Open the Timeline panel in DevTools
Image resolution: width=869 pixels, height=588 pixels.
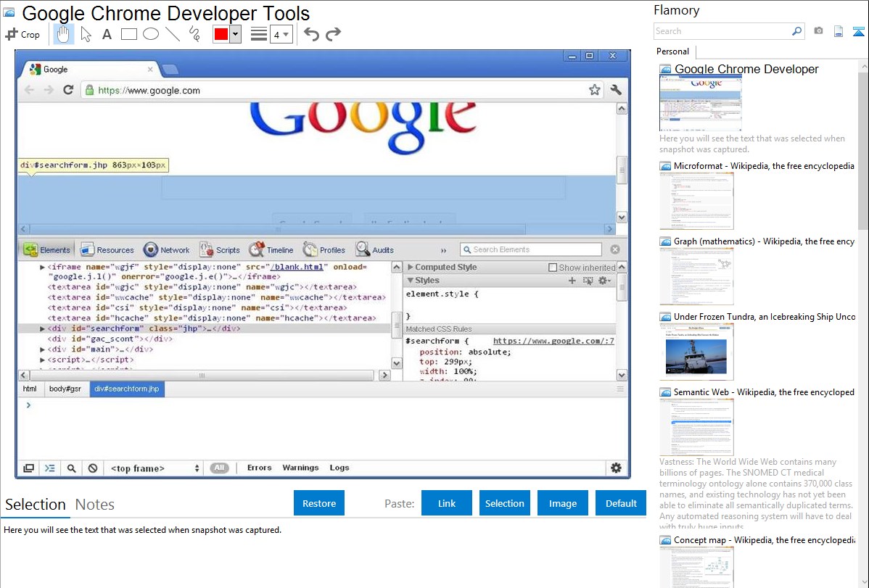(x=271, y=250)
